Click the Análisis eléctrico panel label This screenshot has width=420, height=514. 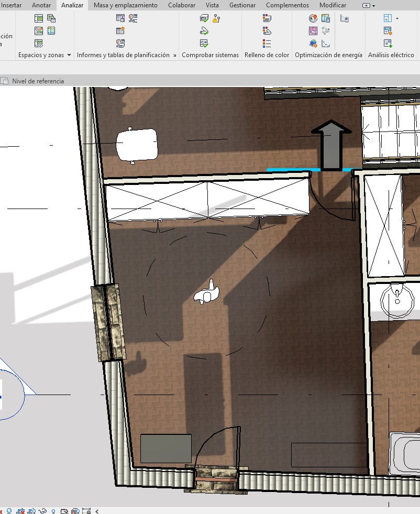click(391, 55)
